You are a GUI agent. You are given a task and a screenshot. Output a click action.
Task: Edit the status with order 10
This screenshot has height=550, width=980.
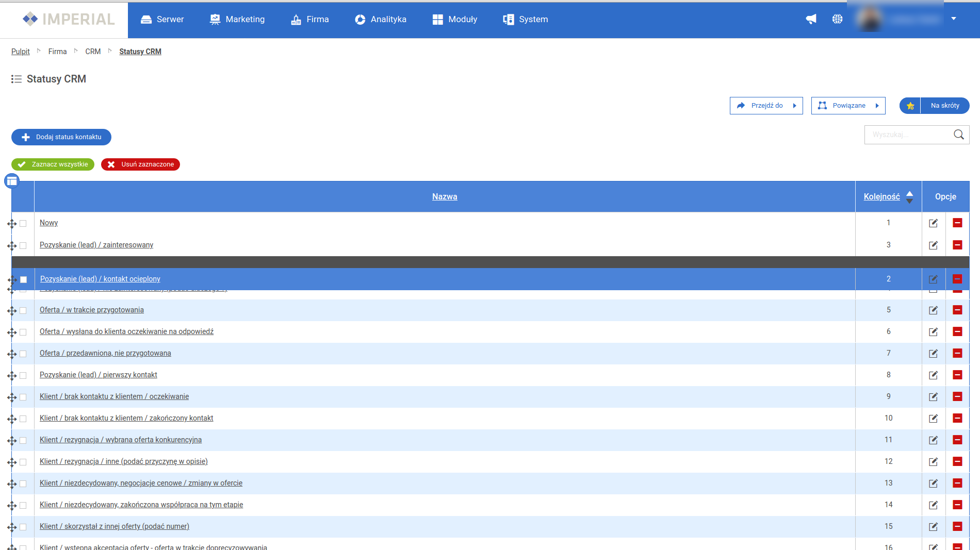pos(933,419)
